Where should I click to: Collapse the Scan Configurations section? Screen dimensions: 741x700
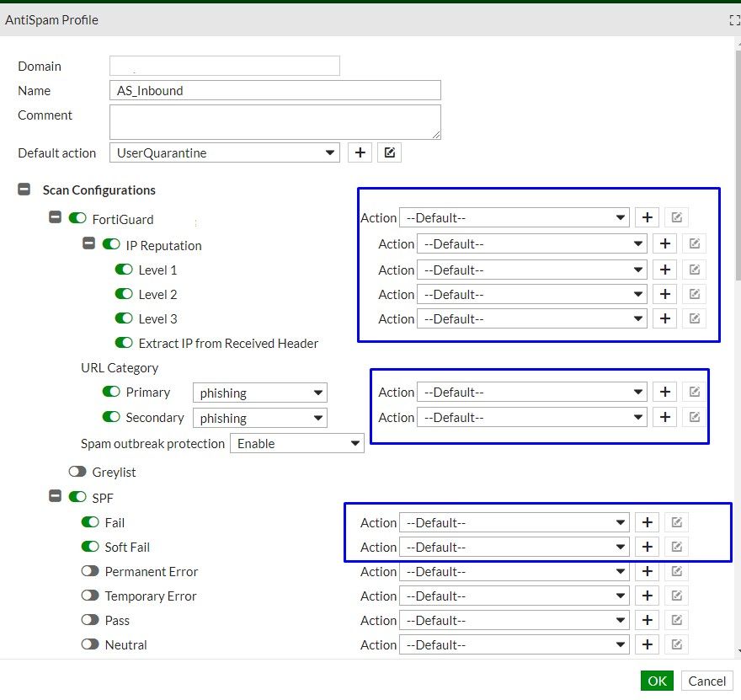pyautogui.click(x=24, y=190)
